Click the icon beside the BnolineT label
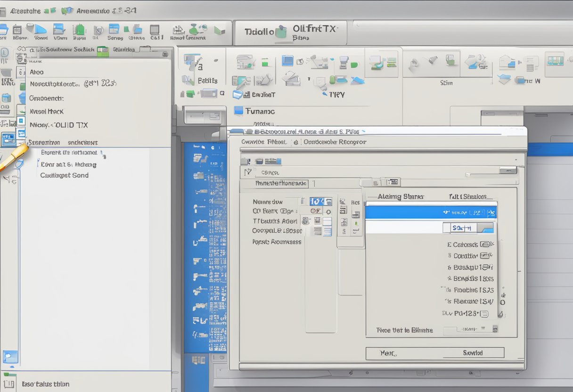 pyautogui.click(x=238, y=95)
